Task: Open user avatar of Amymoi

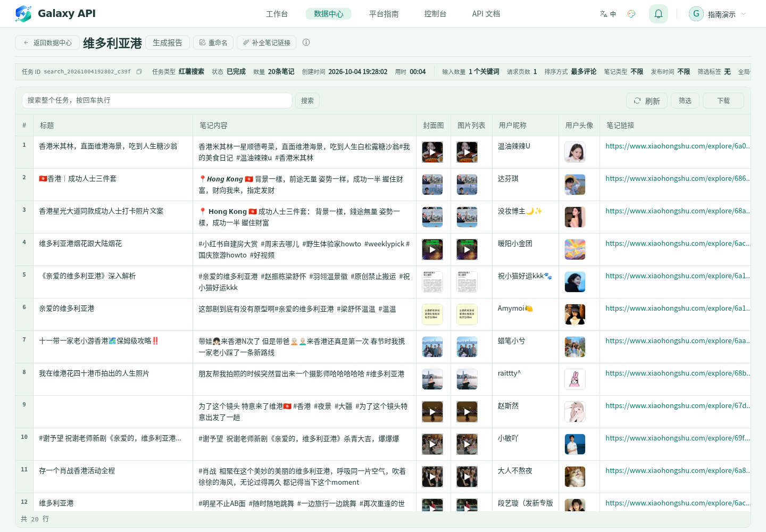Action: pos(575,314)
